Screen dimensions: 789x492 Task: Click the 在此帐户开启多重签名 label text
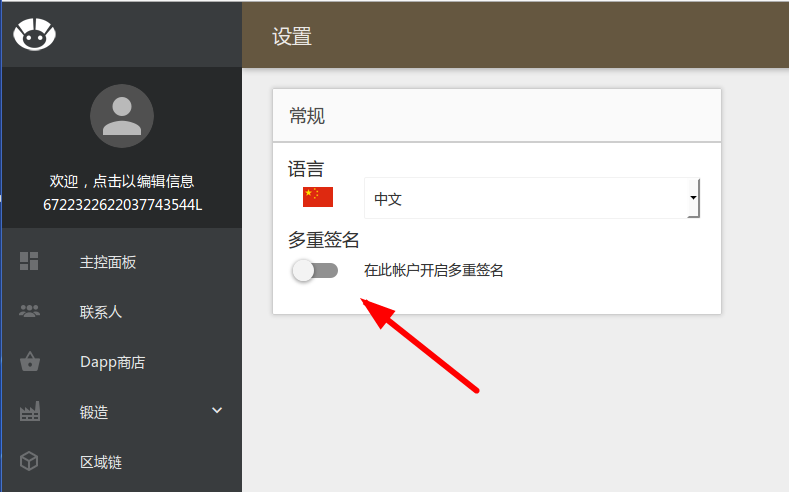(x=433, y=270)
